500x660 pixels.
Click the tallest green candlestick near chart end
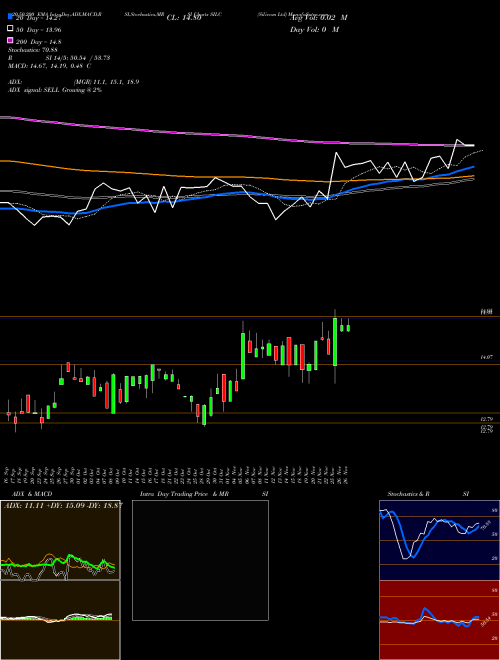[x=335, y=342]
